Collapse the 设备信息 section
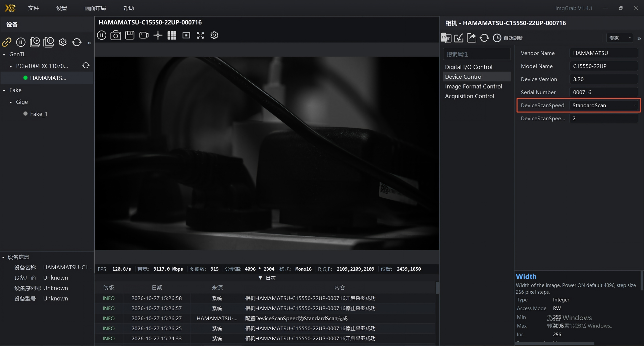 click(x=3, y=257)
